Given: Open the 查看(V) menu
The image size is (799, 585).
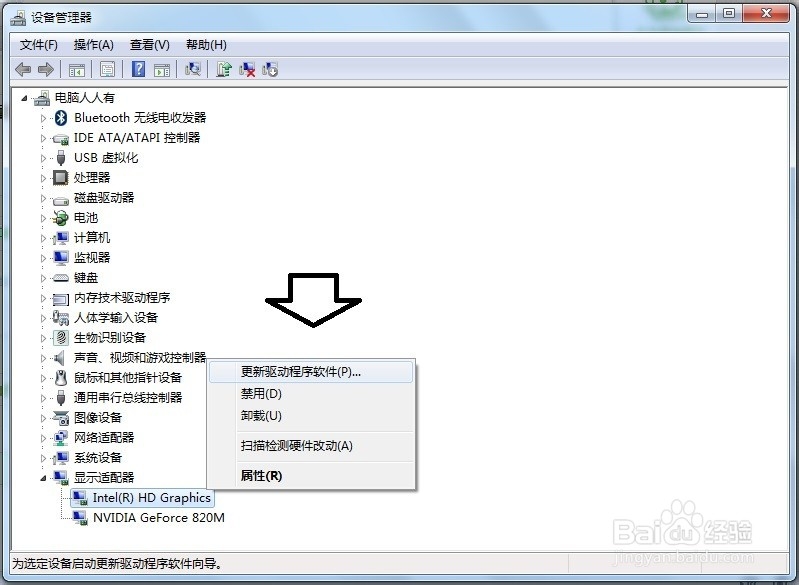Looking at the screenshot, I should pos(149,45).
